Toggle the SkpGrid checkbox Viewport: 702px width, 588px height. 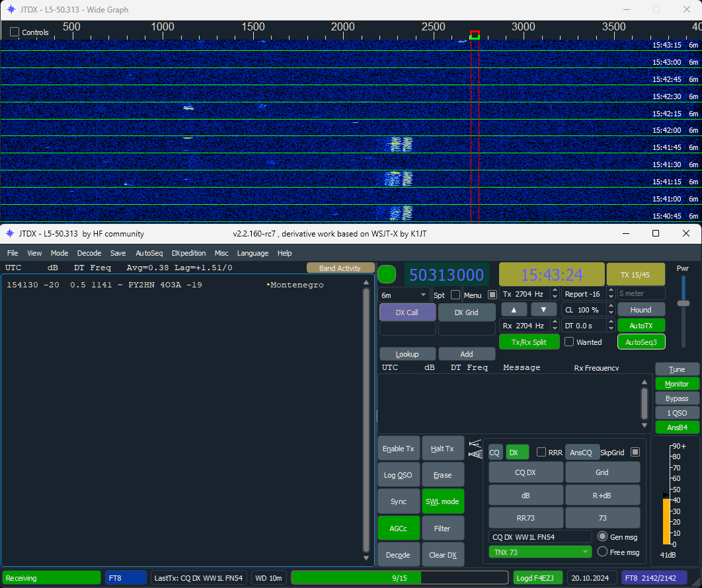(635, 452)
